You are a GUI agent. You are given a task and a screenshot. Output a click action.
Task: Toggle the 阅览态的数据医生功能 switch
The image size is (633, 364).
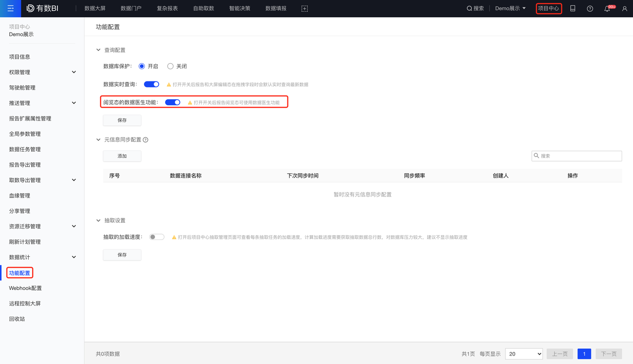pos(173,102)
